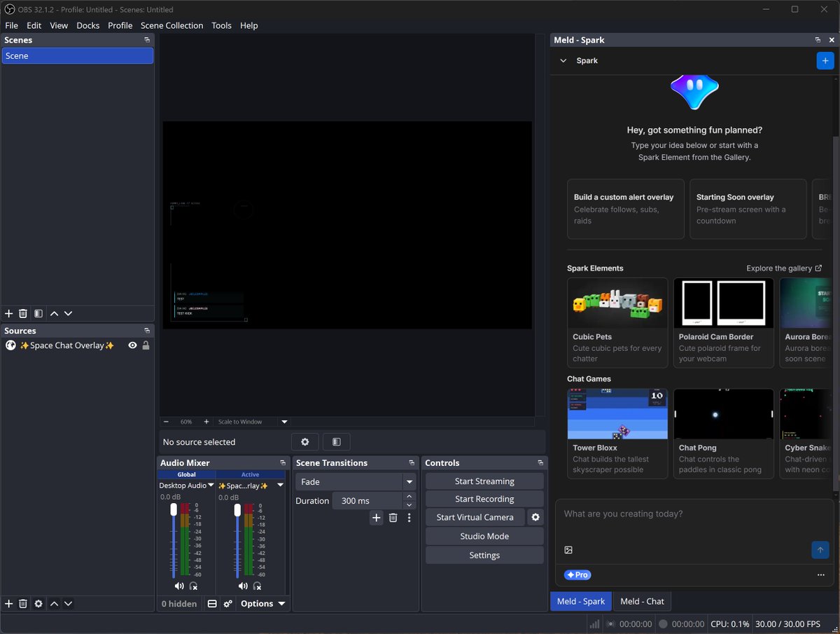Click Space Chat Overlay volume slider handle

click(x=237, y=510)
